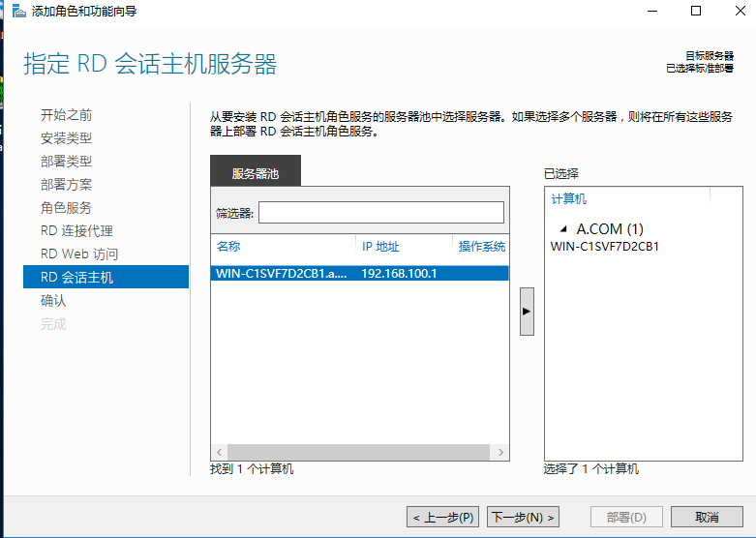The width and height of the screenshot is (756, 538).
Task: Minimize the wizard window
Action: point(652,11)
